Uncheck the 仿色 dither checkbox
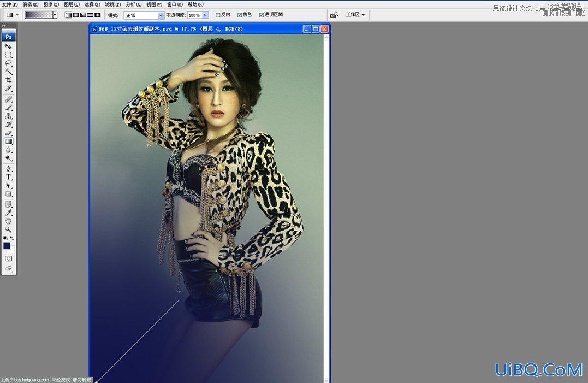The height and width of the screenshot is (383, 588). point(240,15)
